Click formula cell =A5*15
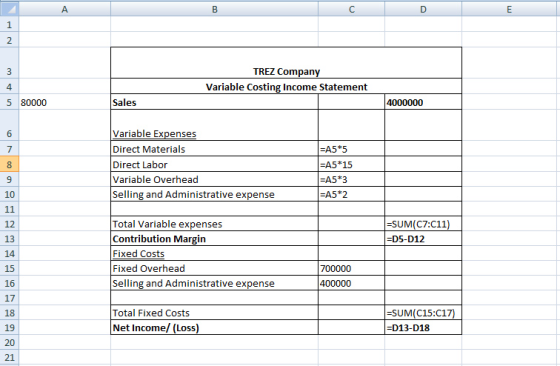This screenshot has height=366, width=560. (x=351, y=165)
